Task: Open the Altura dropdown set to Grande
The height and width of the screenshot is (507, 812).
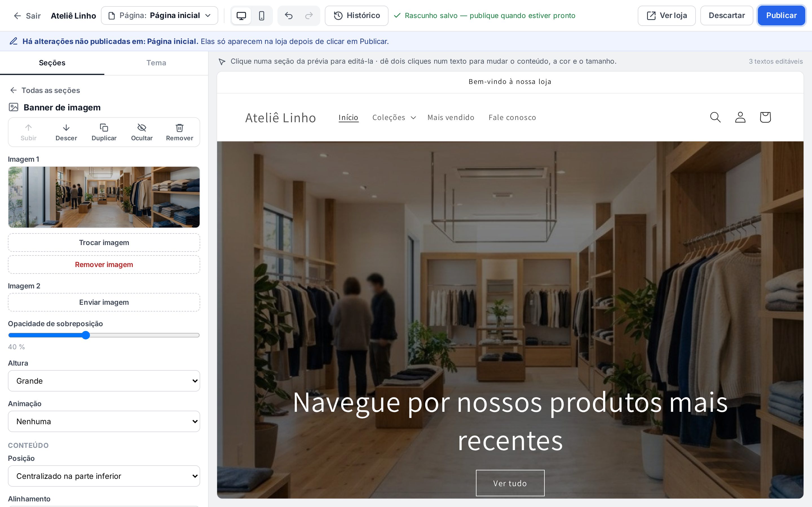Action: pos(104,381)
